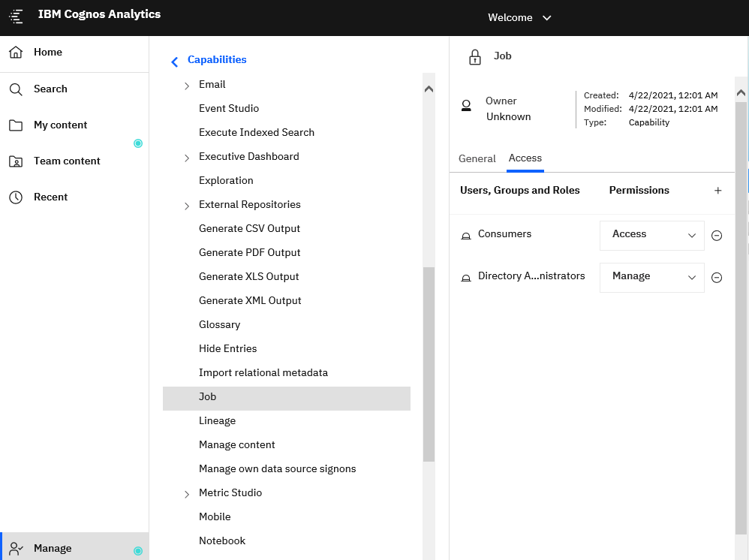The image size is (749, 560).
Task: Select Generate XLS Output capability
Action: coord(249,277)
